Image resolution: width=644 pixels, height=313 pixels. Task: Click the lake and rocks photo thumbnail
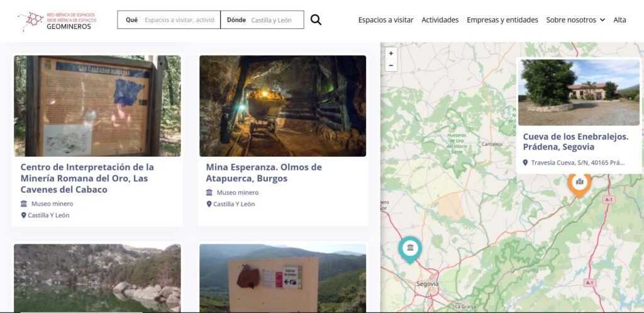(x=97, y=278)
